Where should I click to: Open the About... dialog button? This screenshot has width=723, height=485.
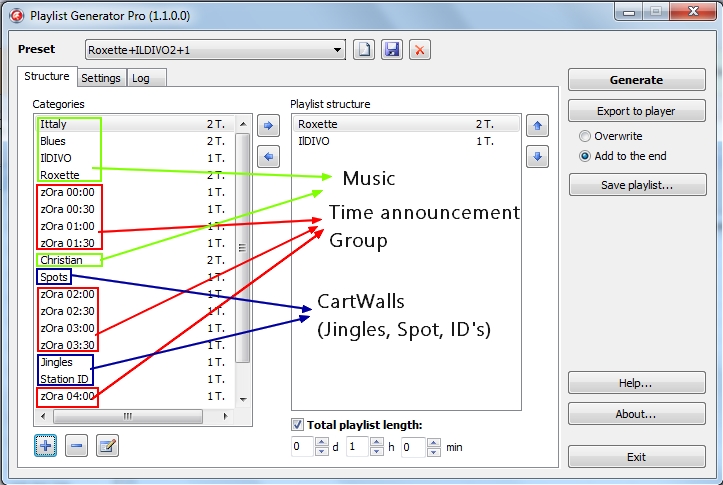(637, 414)
